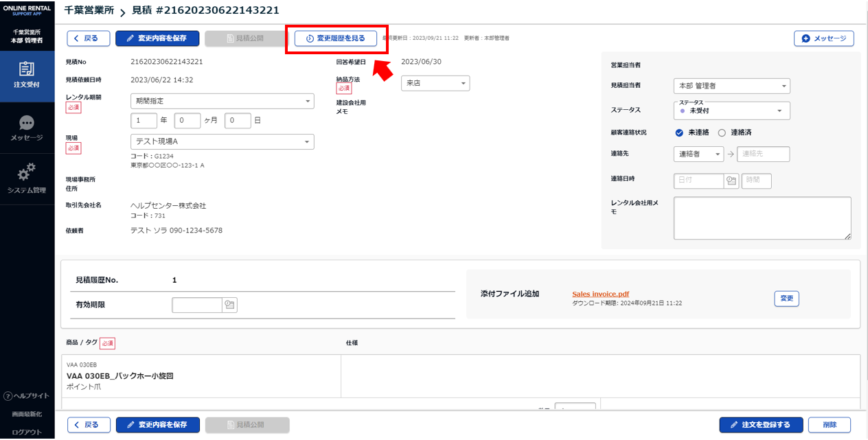Image resolution: width=868 pixels, height=440 pixels.
Task: Click 画面最新化 in the sidebar
Action: tap(27, 415)
